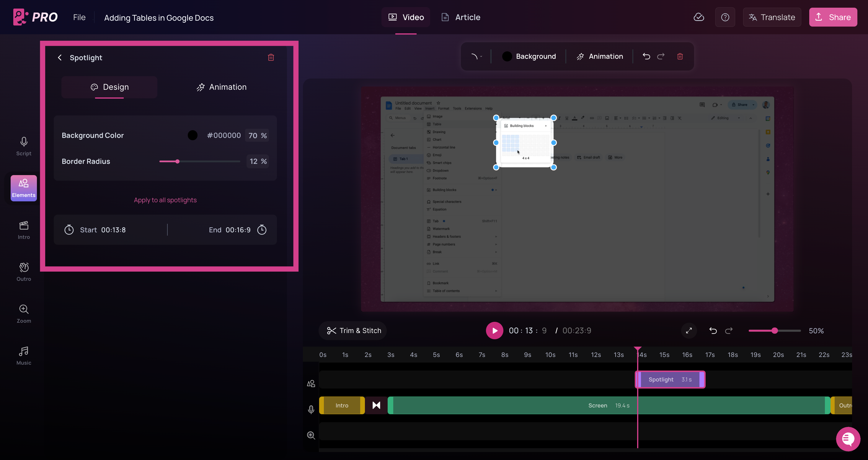
Task: Open the chat support bubble
Action: tap(848, 438)
